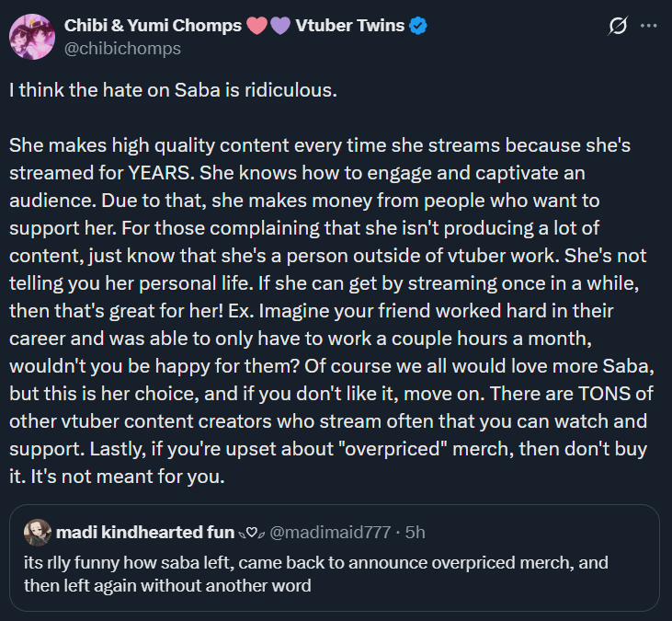Open the Grok explain-post icon
672x621 pixels.
tap(618, 27)
